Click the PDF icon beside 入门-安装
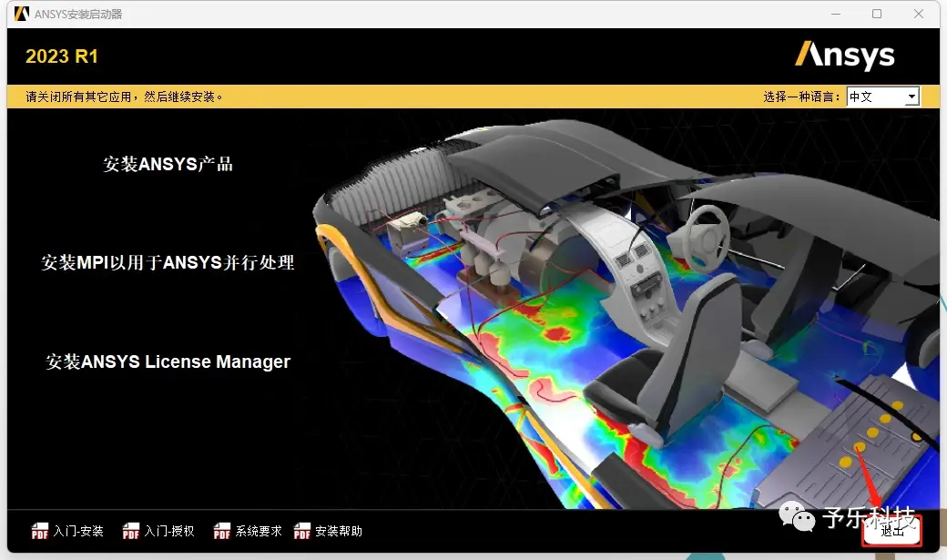This screenshot has height=560, width=947. (x=40, y=531)
